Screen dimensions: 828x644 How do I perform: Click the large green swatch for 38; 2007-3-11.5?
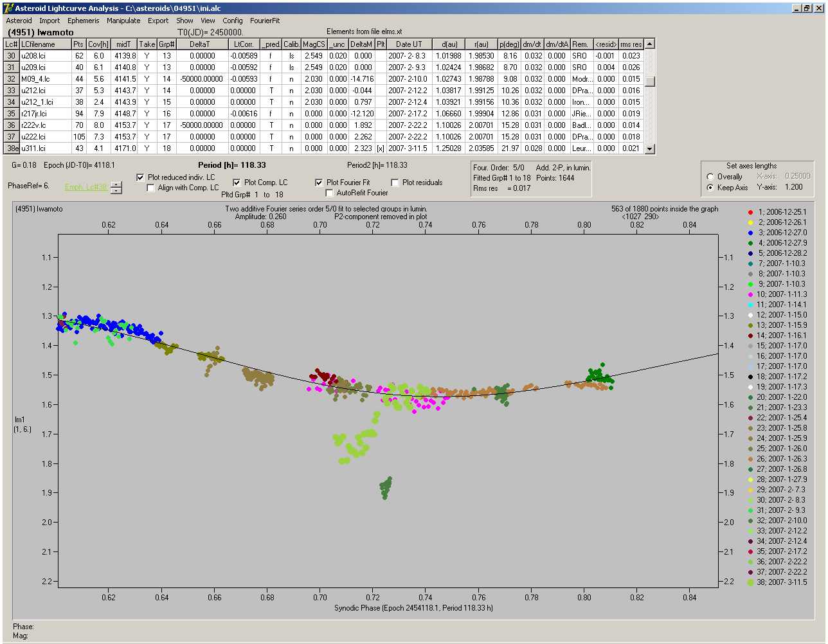click(x=751, y=582)
